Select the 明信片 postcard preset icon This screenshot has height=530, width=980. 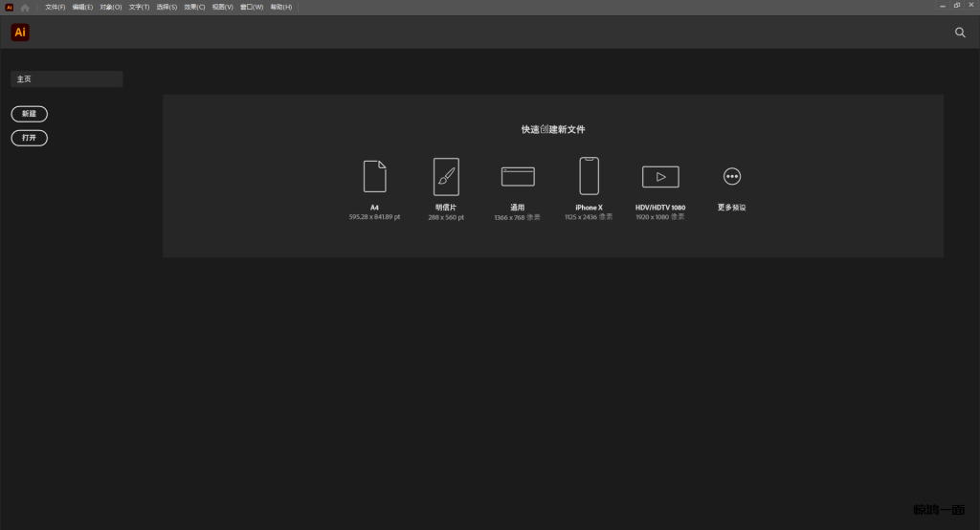[446, 176]
